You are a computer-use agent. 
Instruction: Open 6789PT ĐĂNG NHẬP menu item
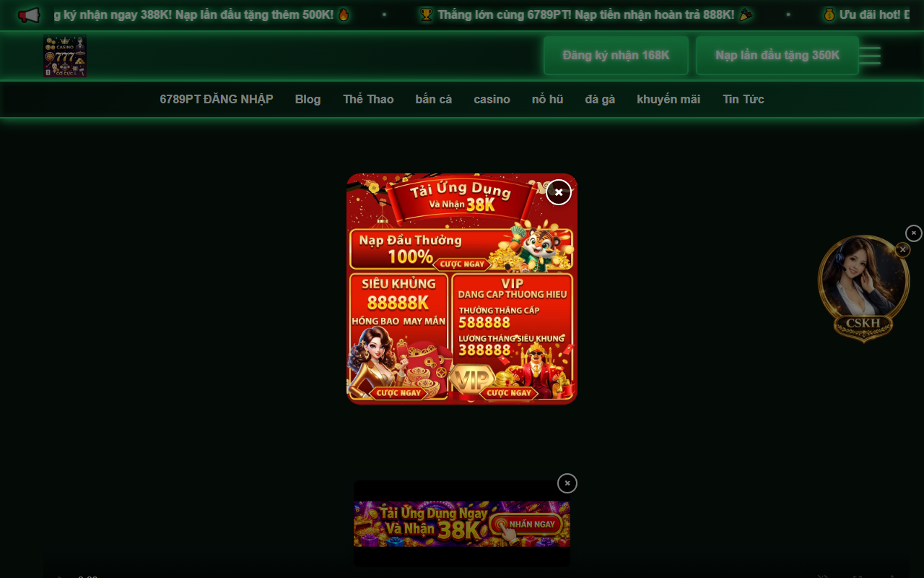pyautogui.click(x=217, y=100)
